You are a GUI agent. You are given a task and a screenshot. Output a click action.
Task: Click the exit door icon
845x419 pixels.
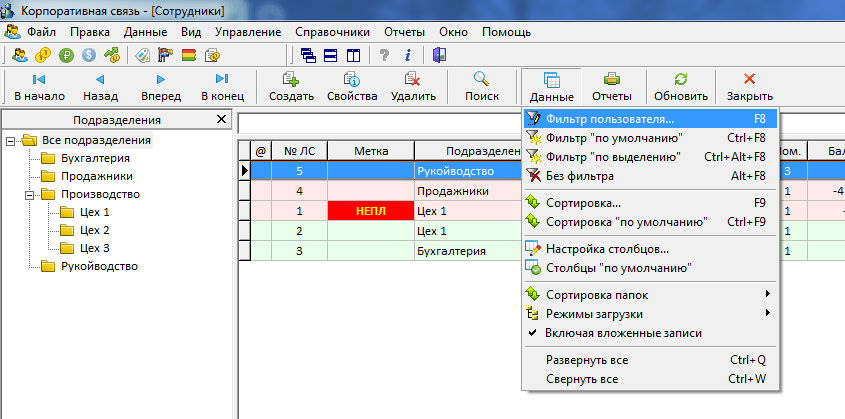click(439, 55)
